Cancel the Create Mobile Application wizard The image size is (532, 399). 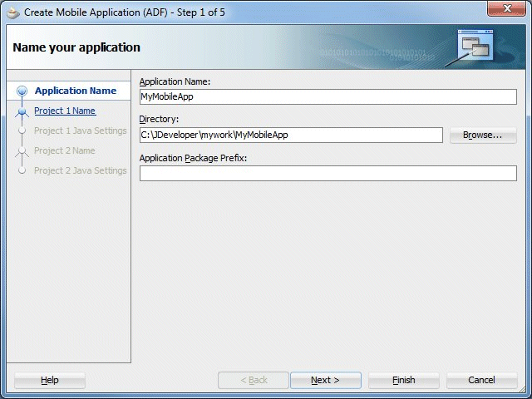pyautogui.click(x=482, y=380)
